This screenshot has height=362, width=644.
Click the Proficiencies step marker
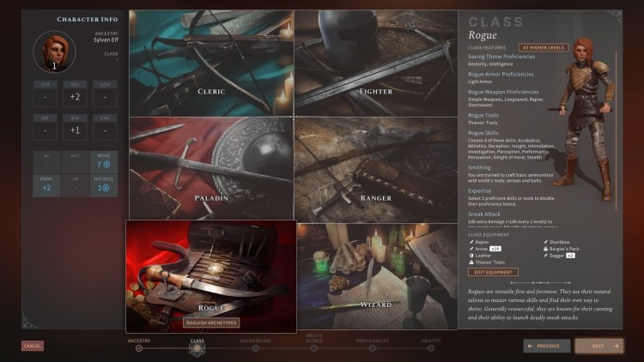pyautogui.click(x=372, y=348)
